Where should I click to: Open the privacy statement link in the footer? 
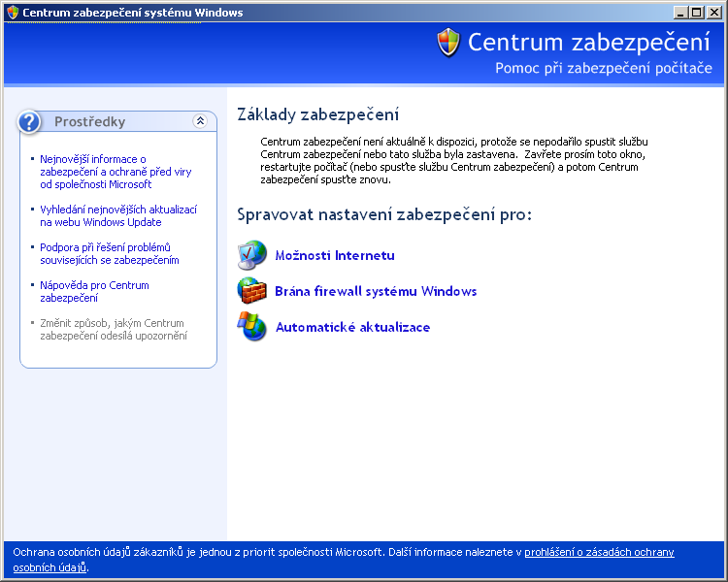[x=599, y=552]
